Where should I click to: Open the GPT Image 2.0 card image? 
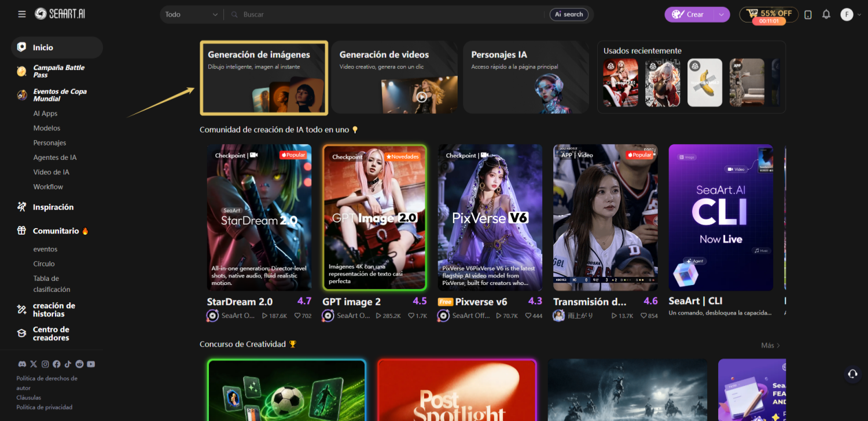[x=374, y=217]
